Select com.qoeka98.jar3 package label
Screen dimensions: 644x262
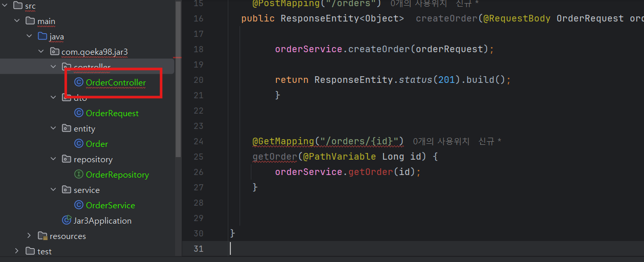point(95,52)
